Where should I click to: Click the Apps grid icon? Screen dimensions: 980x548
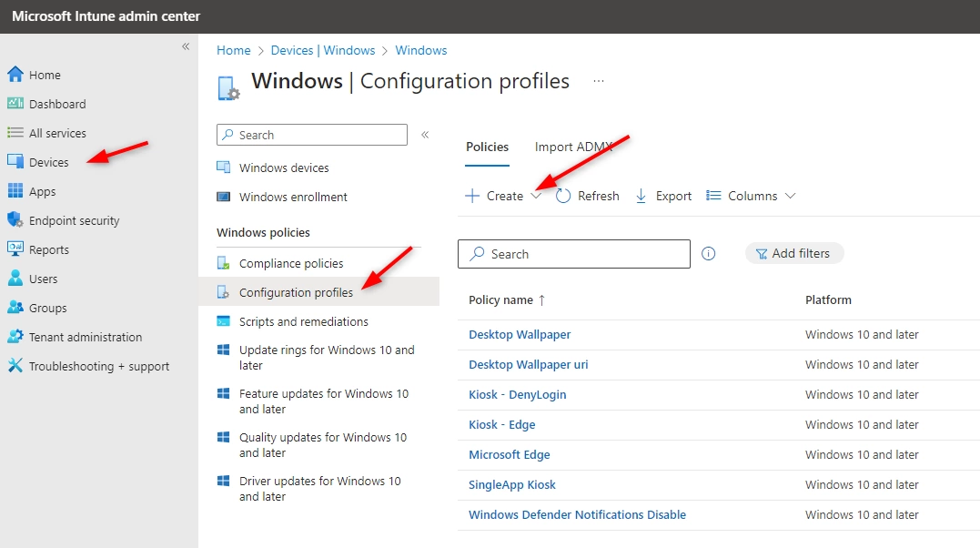(x=15, y=191)
